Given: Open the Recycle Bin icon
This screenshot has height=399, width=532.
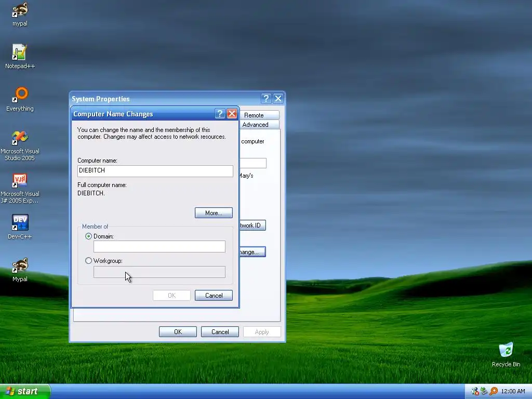Looking at the screenshot, I should click(506, 355).
